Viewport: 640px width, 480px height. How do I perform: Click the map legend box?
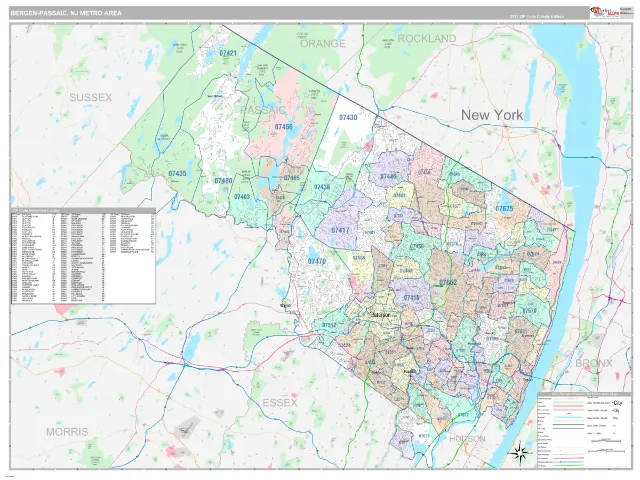click(584, 430)
